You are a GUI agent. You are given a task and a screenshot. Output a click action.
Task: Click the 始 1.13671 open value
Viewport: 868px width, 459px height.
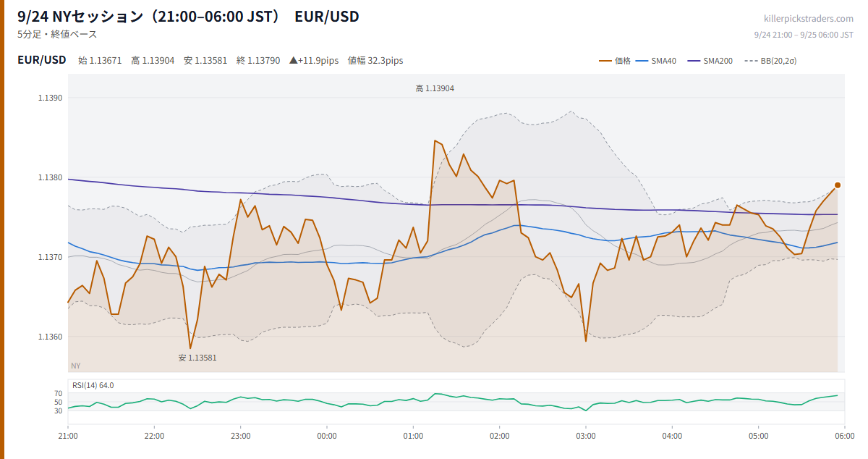100,61
